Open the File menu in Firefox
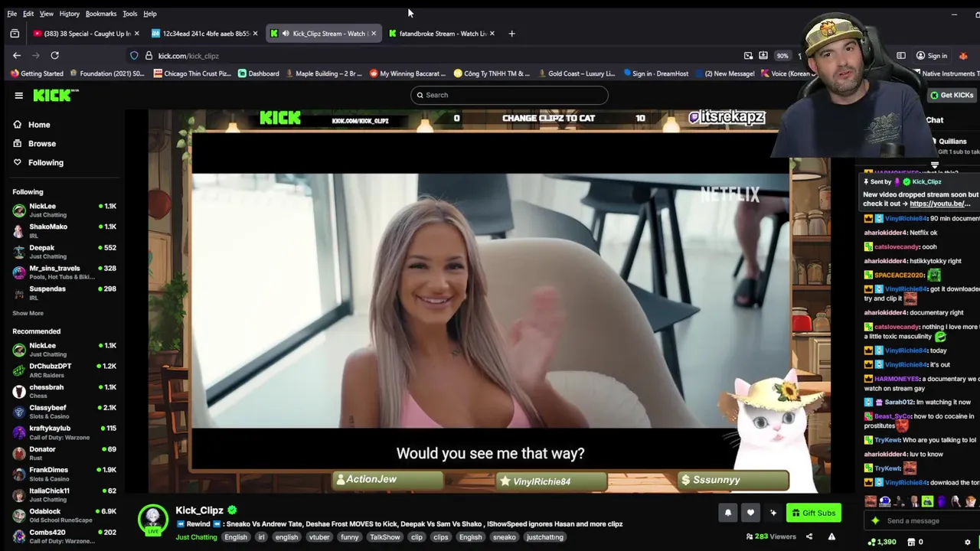The width and height of the screenshot is (980, 551). [x=12, y=14]
